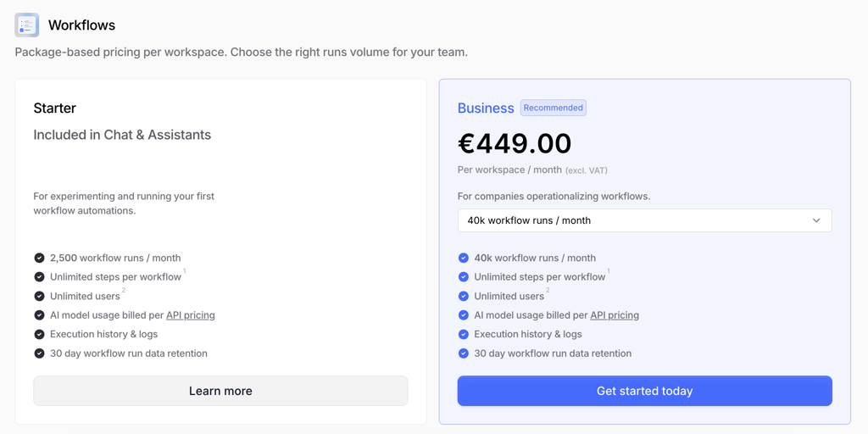Image resolution: width=868 pixels, height=434 pixels.
Task: Click 'For experimenting and running your first' text
Action: pos(124,196)
